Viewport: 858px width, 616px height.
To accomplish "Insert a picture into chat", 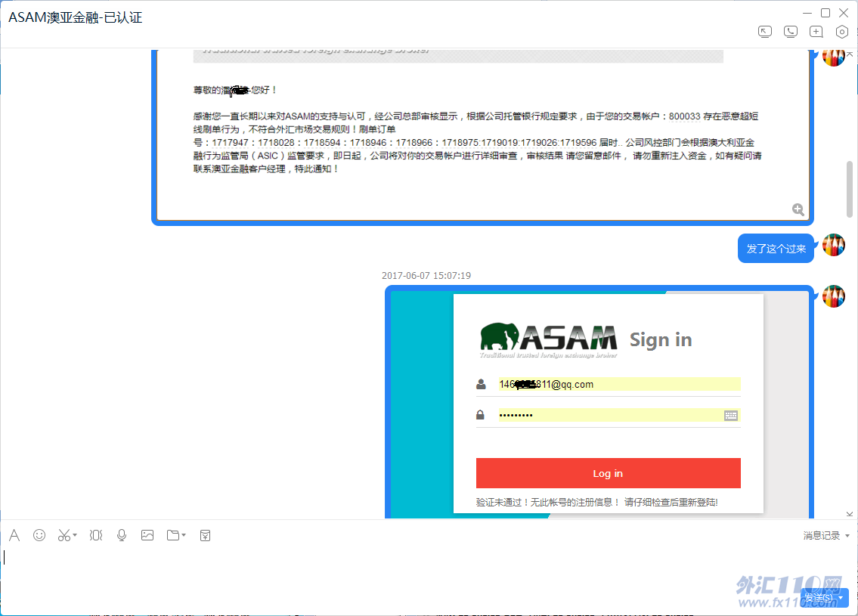I will [x=147, y=535].
